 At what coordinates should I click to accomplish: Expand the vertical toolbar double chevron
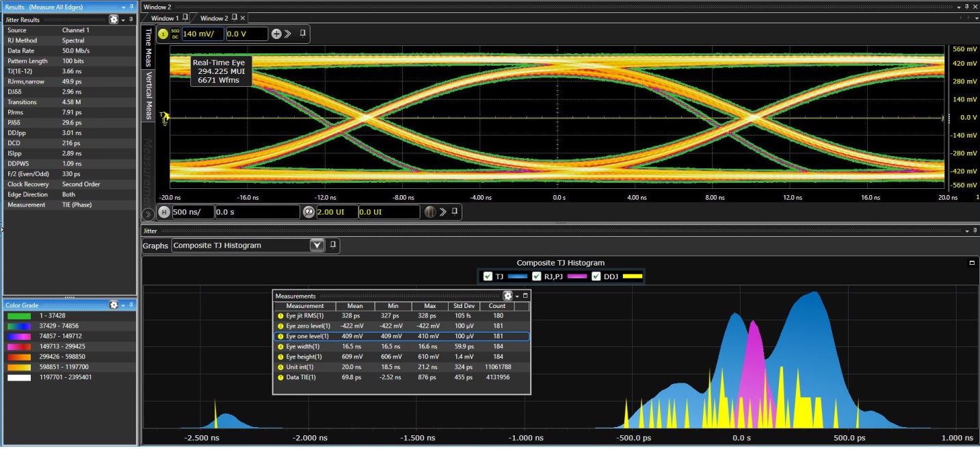[x=288, y=34]
